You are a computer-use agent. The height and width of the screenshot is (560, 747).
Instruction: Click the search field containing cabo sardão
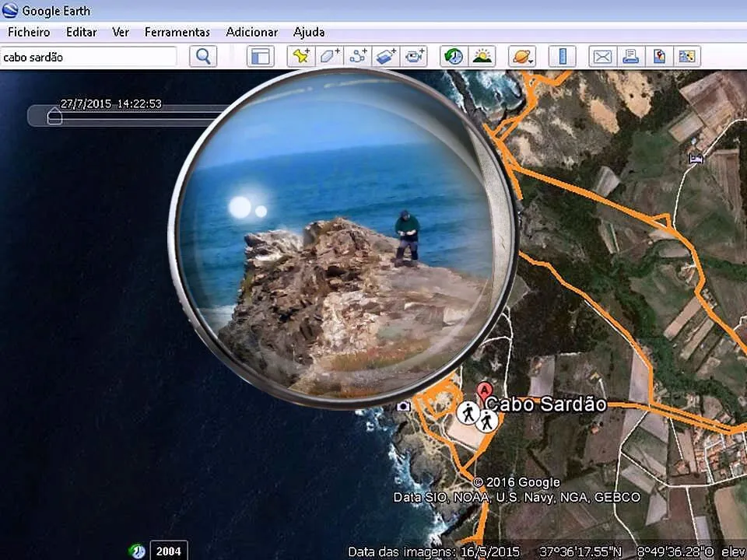[88, 57]
